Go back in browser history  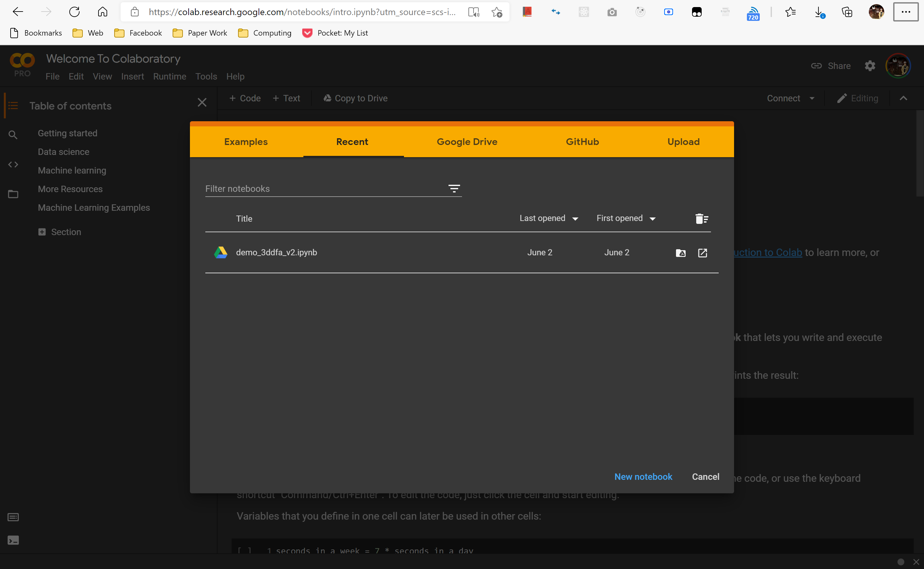click(x=18, y=12)
